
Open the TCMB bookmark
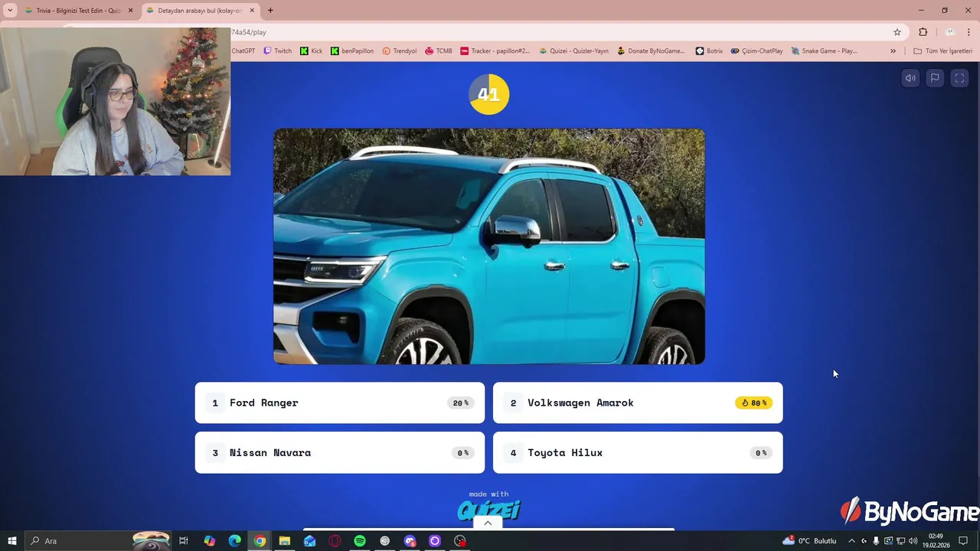point(439,51)
